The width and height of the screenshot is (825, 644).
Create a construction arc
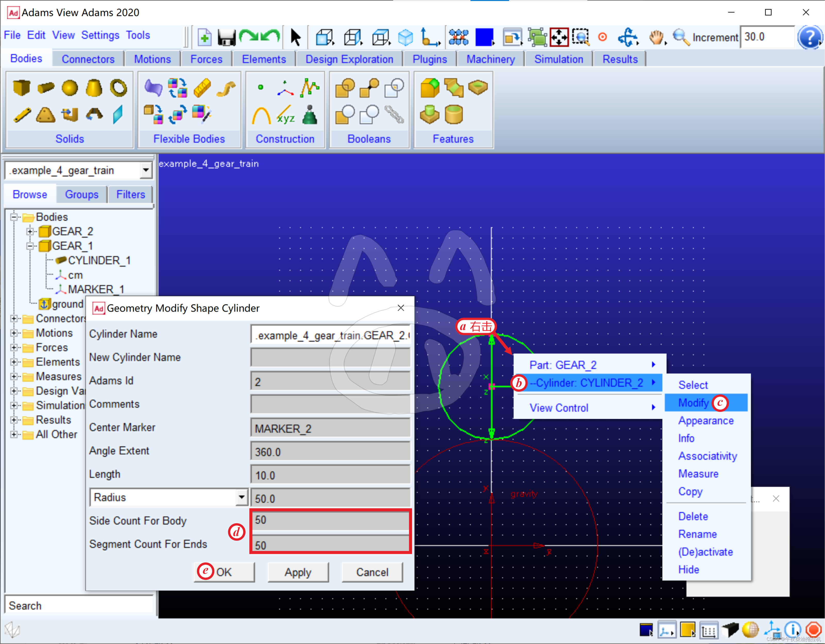(261, 116)
